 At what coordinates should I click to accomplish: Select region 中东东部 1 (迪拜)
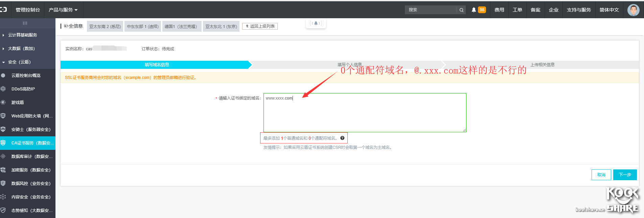point(143,26)
